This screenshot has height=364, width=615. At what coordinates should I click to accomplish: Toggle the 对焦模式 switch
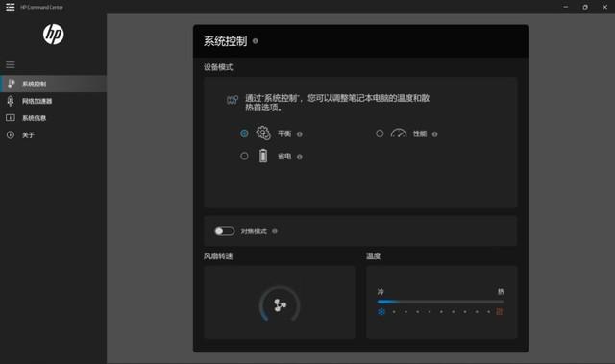[224, 231]
